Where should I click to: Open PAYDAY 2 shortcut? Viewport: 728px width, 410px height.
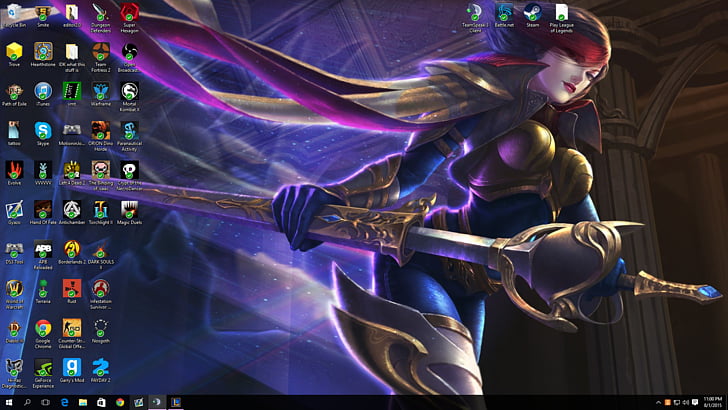coord(101,371)
